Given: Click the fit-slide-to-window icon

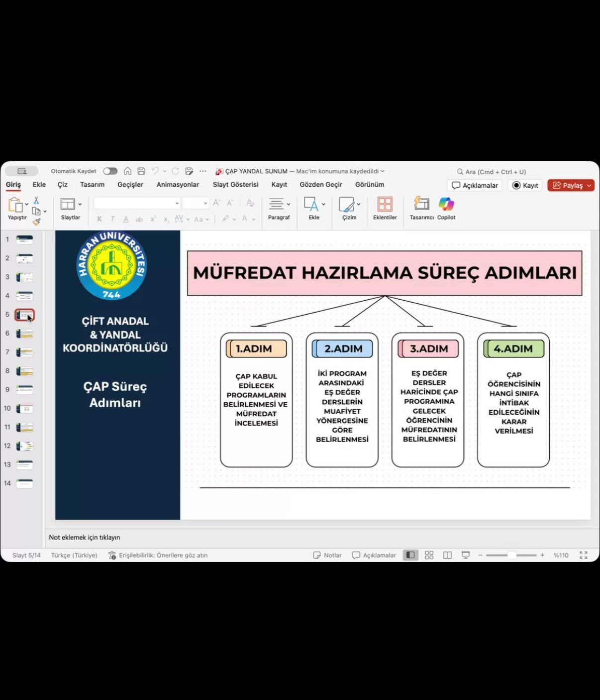Looking at the screenshot, I should pos(584,555).
